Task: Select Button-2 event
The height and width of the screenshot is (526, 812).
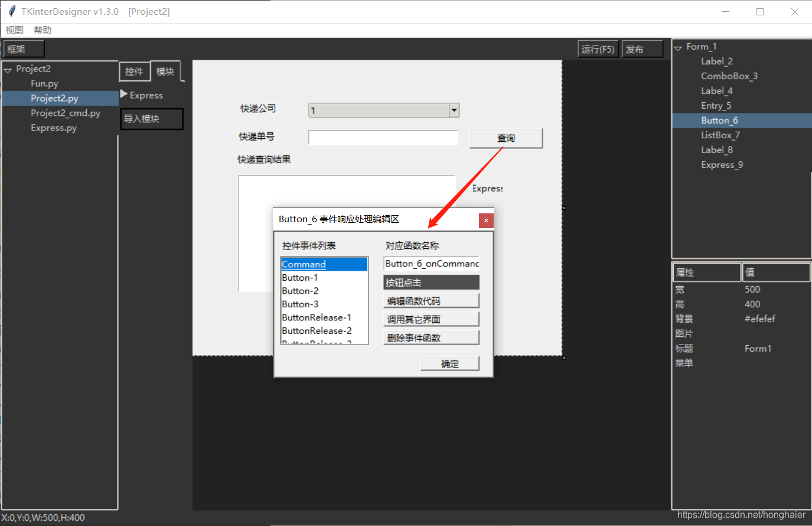Action: click(324, 291)
